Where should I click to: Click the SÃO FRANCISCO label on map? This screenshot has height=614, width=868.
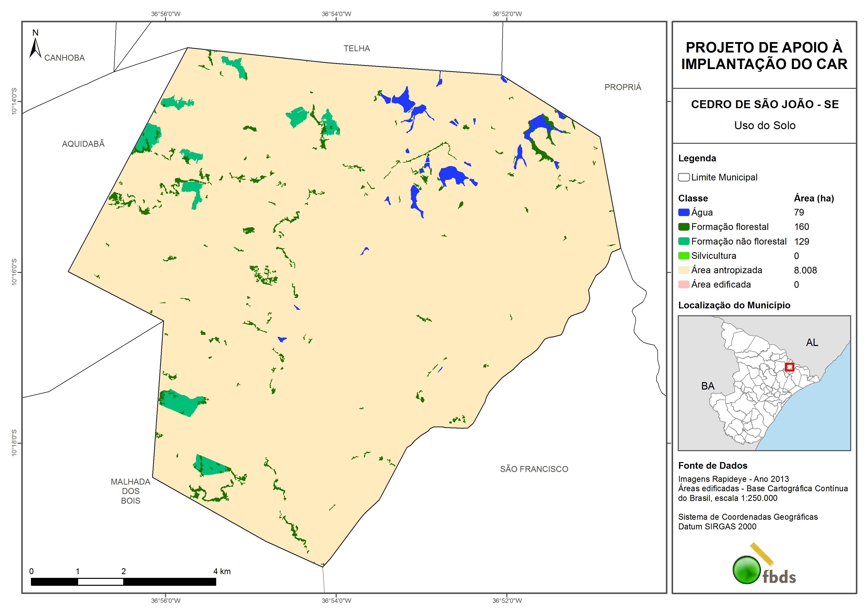534,469
